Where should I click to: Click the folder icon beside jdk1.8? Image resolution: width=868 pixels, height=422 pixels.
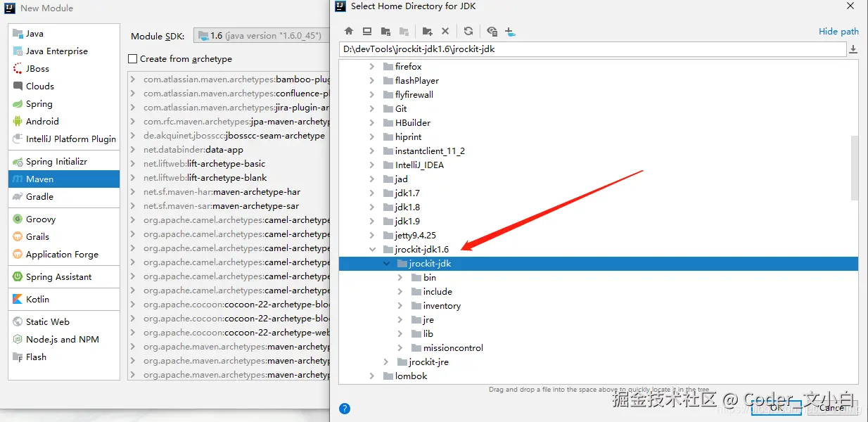coord(388,207)
